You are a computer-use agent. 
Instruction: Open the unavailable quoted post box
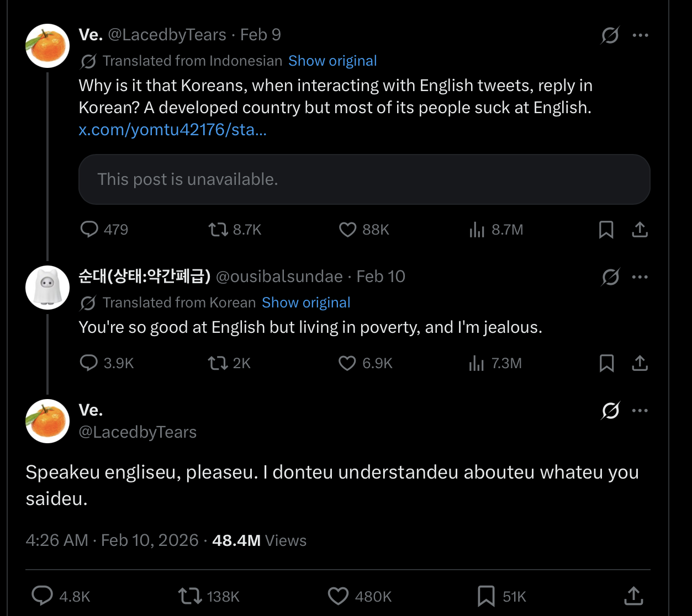click(x=365, y=179)
